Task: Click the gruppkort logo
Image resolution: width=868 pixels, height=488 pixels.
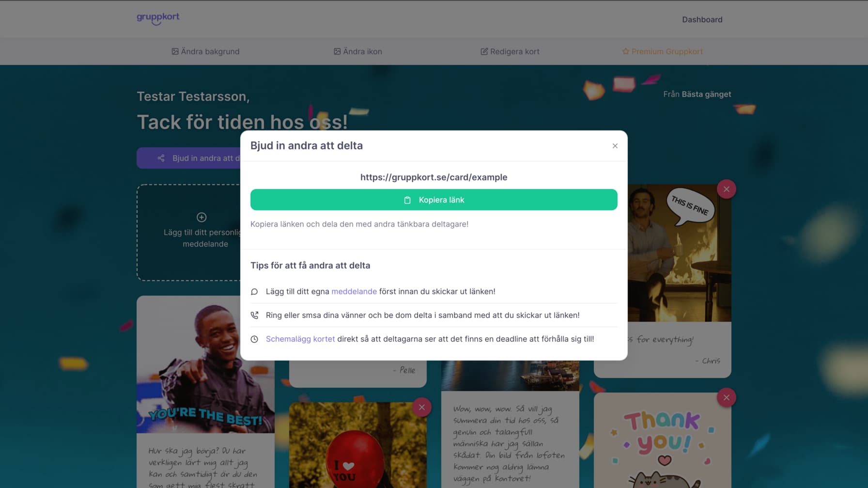Action: click(158, 18)
